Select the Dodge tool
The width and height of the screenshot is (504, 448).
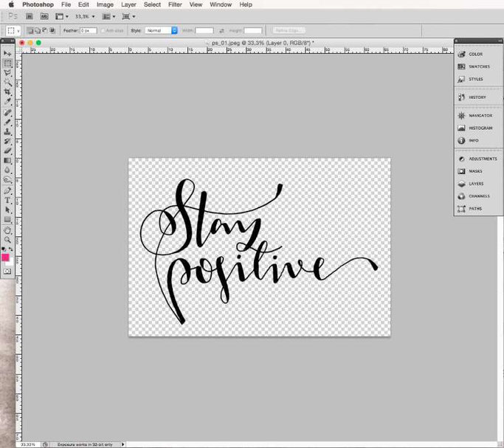7,180
